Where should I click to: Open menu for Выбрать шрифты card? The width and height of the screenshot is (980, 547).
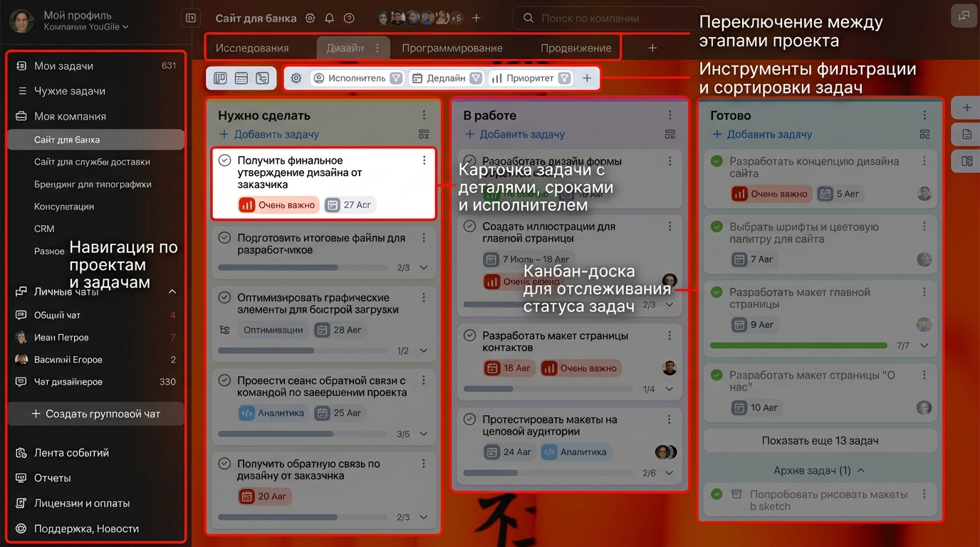[x=924, y=227]
